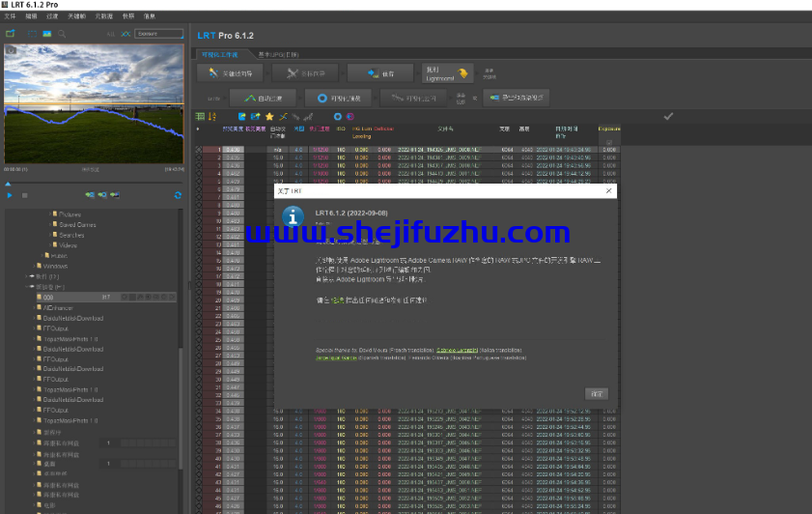Click the first blue square toolbar icon
Screen dimensions: 812x514
coord(241,117)
